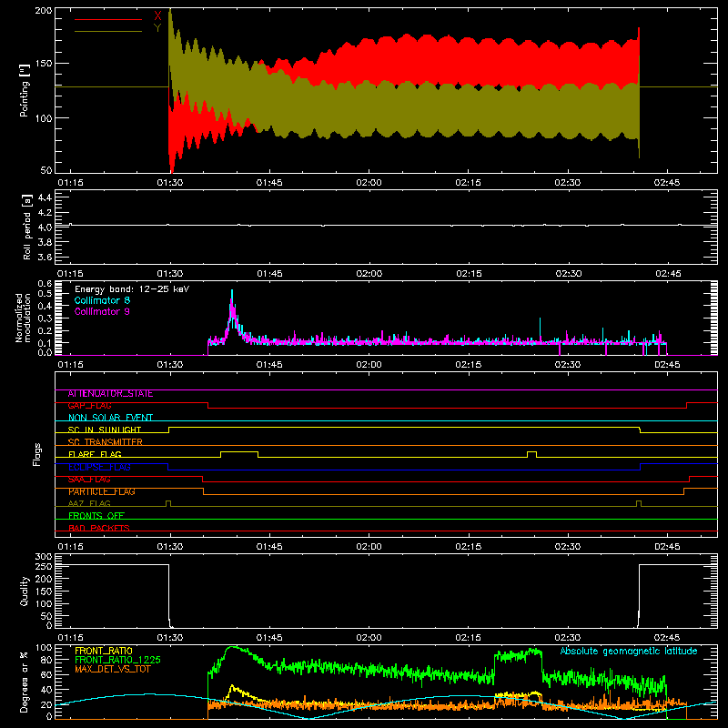
Task: Click the SAA_FLAG label
Action: point(89,480)
